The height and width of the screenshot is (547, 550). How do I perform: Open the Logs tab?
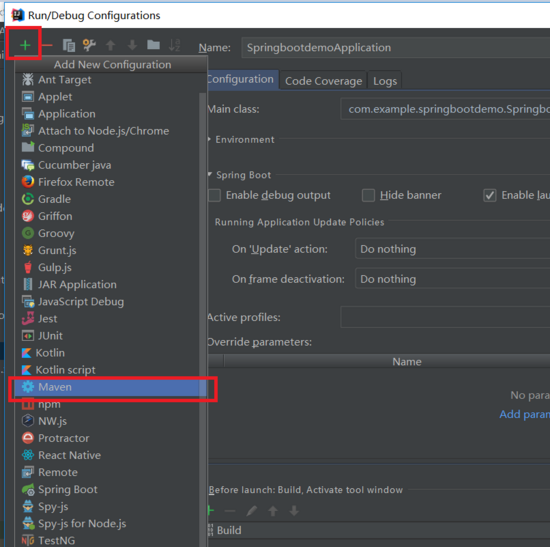[x=385, y=81]
